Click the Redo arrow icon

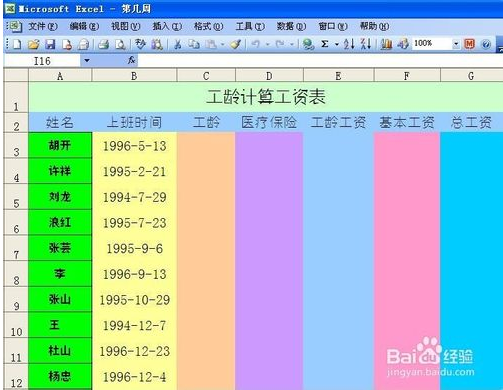coord(280,44)
